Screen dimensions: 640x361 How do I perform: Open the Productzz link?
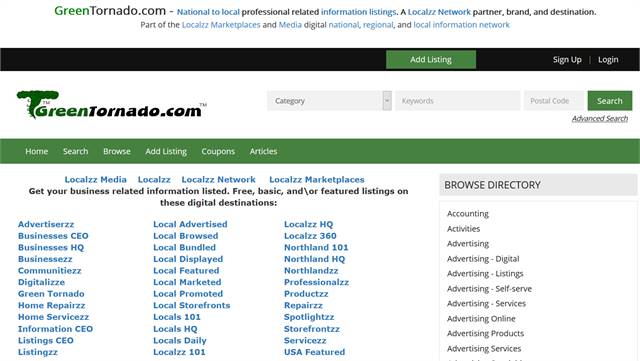pyautogui.click(x=306, y=294)
